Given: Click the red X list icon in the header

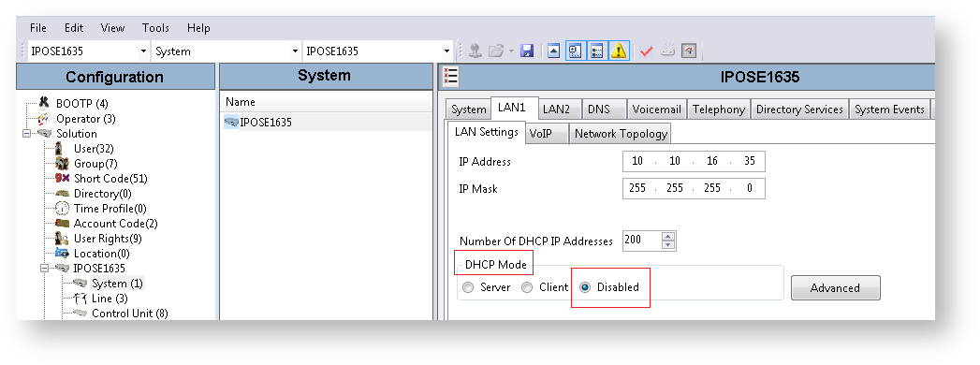Looking at the screenshot, I should click(450, 77).
